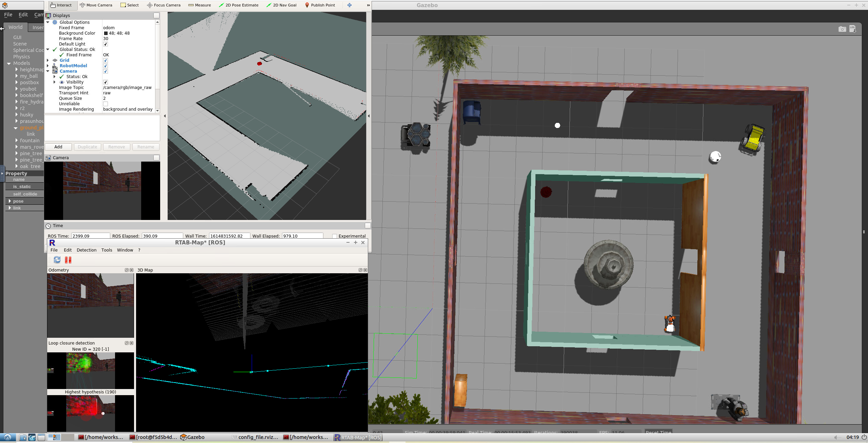Collapse the Global Options section
The height and width of the screenshot is (443, 868).
[48, 22]
